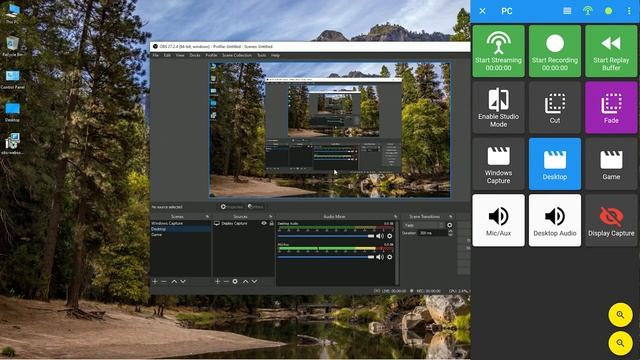Tap the Start Streaming tile
The width and height of the screenshot is (640, 360).
498,51
